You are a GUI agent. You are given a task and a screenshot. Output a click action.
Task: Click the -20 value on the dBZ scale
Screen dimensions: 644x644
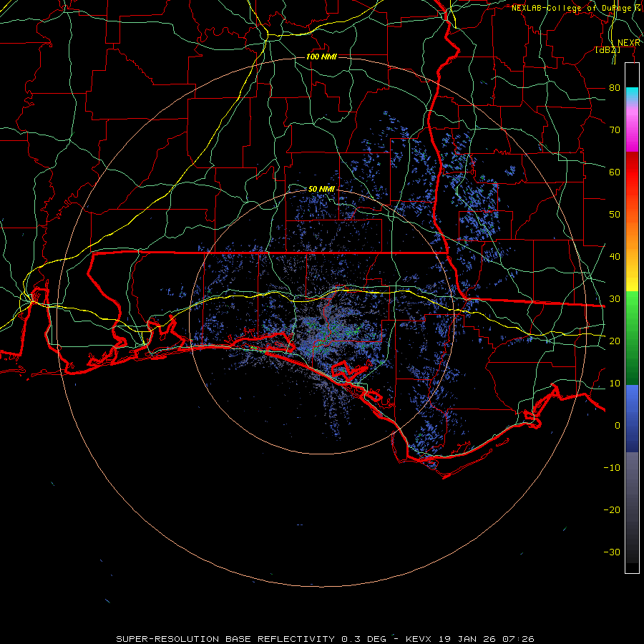pos(612,509)
